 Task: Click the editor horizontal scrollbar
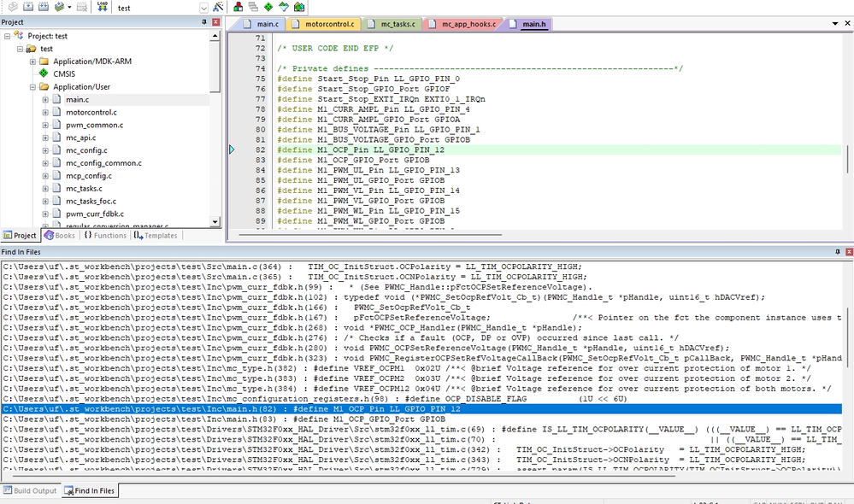coord(370,235)
